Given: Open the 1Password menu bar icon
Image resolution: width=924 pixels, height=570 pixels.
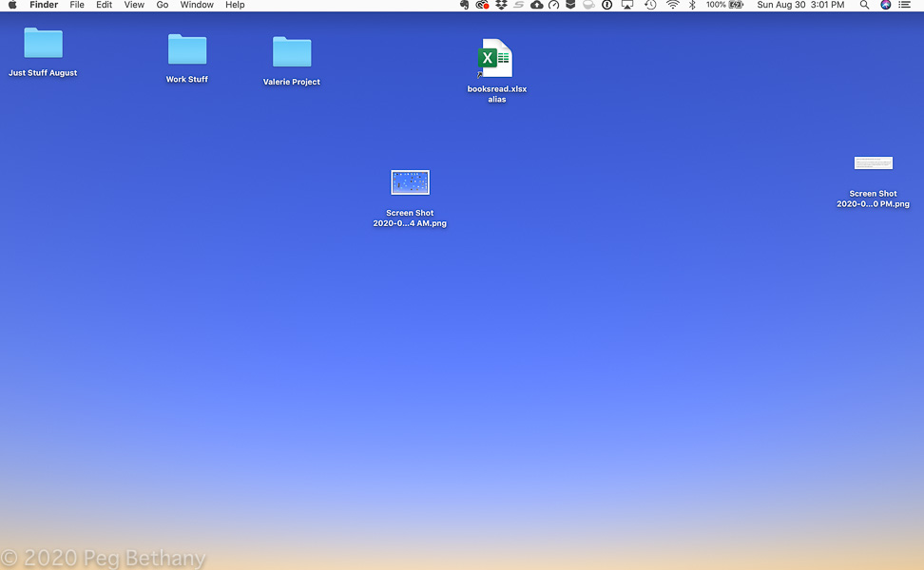Looking at the screenshot, I should pyautogui.click(x=606, y=5).
